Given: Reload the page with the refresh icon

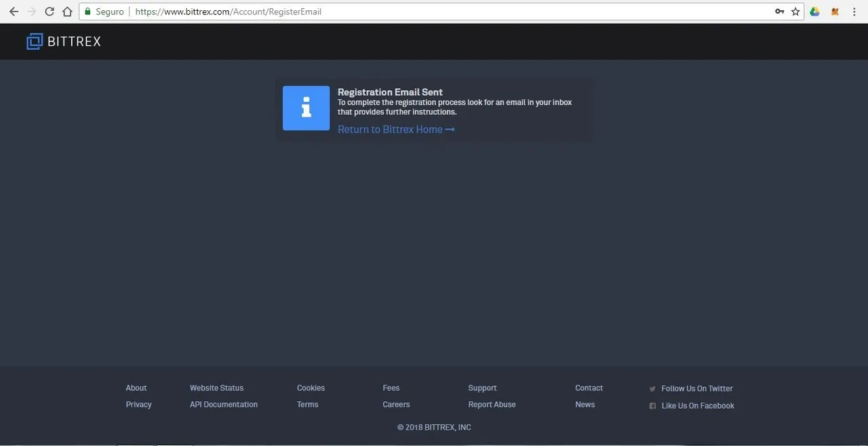Looking at the screenshot, I should pyautogui.click(x=49, y=12).
